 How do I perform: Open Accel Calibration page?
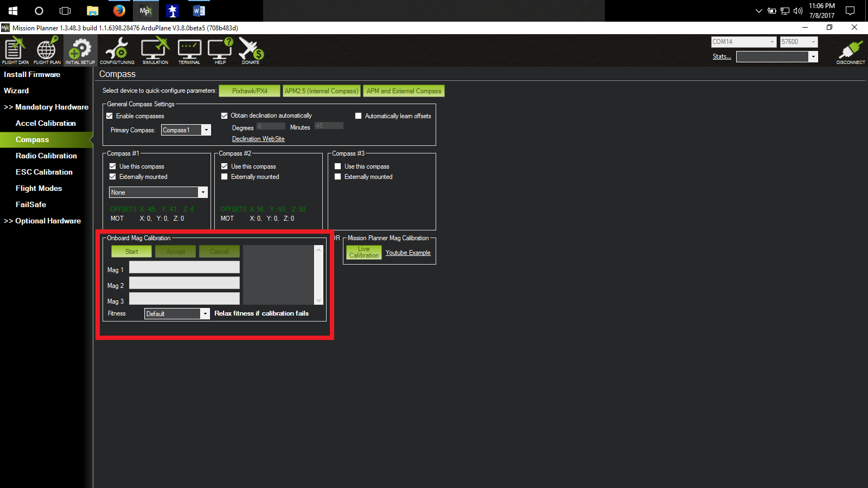[46, 123]
